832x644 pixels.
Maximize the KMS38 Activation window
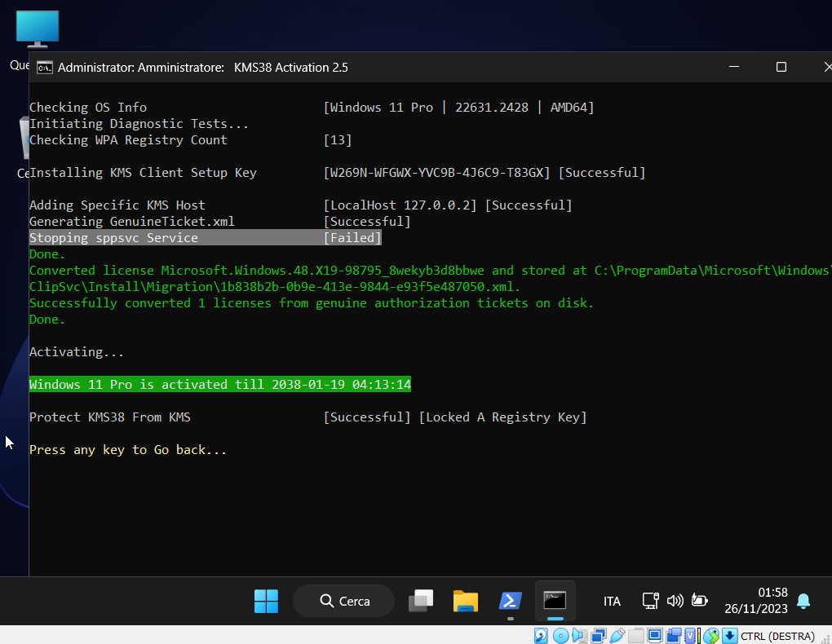click(x=781, y=67)
